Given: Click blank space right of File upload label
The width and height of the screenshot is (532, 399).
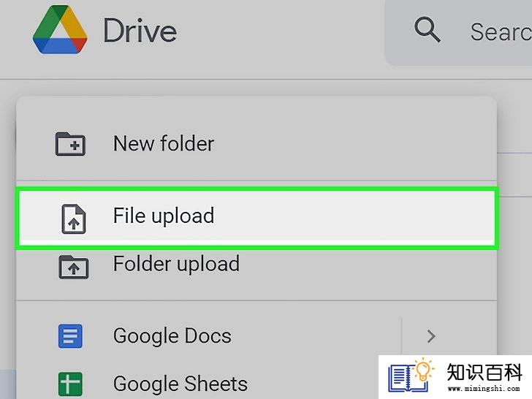Looking at the screenshot, I should click(353, 217).
